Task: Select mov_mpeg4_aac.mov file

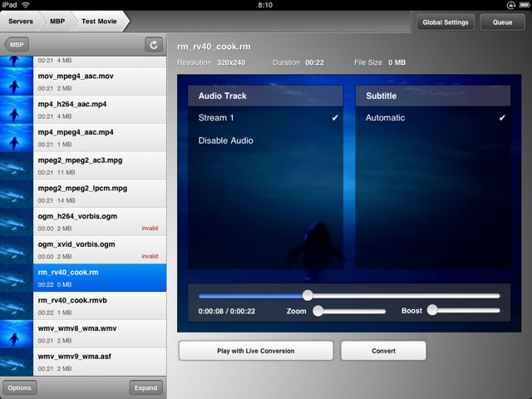Action: point(83,81)
